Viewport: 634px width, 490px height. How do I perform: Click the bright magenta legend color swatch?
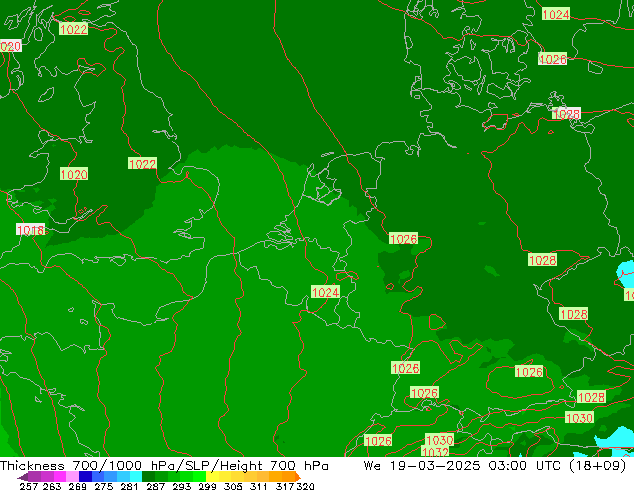coord(60,477)
